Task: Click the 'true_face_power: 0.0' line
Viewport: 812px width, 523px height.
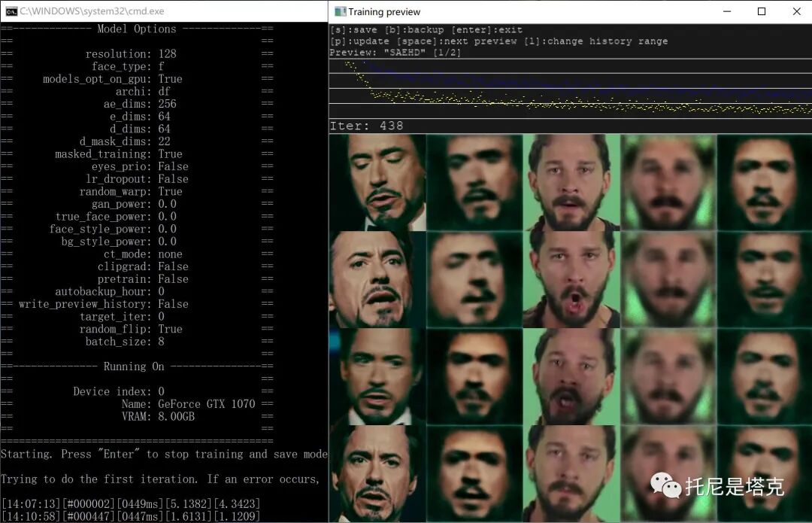Action: (116, 216)
